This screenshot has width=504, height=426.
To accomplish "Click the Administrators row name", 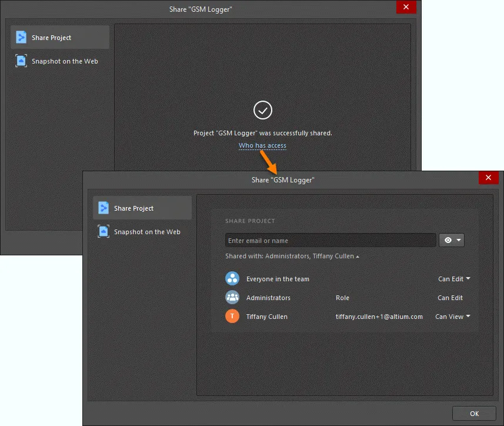I will pos(268,298).
